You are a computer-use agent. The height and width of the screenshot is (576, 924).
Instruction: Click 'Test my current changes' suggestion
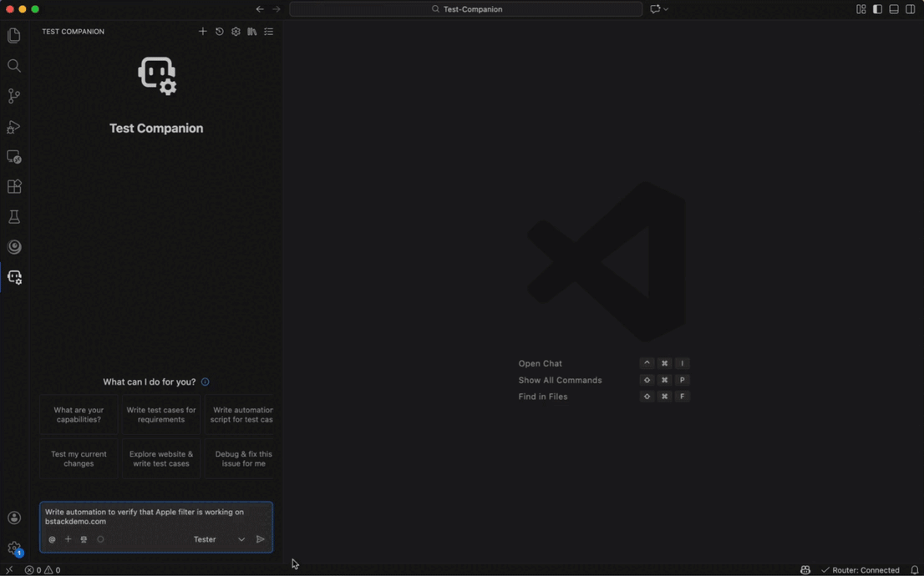tap(79, 458)
